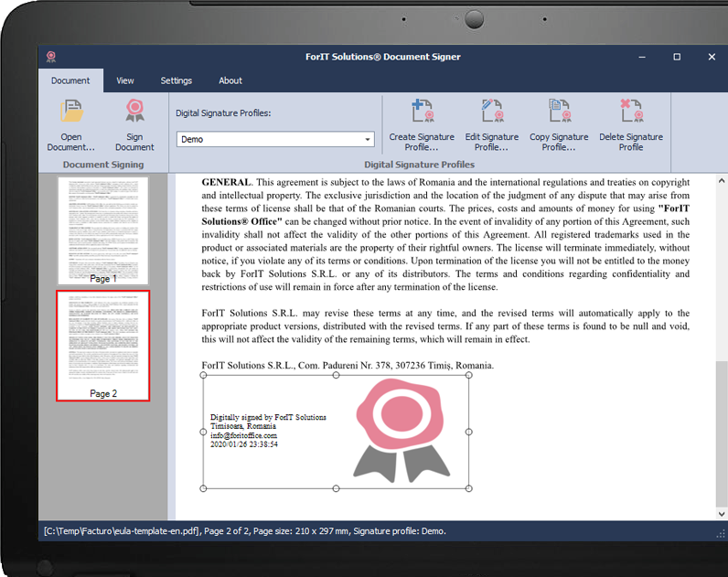
Task: Click the 'Timisoara, Romania' signature line
Action: [x=243, y=426]
